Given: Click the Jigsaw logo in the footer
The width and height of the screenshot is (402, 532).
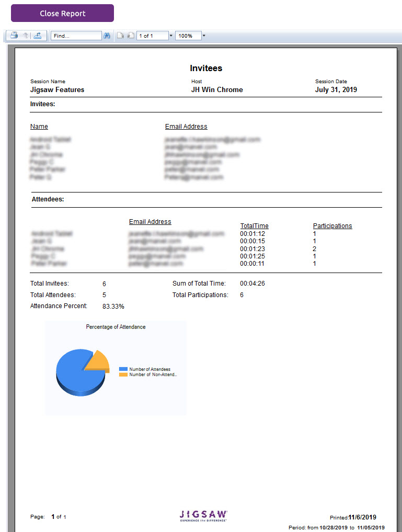Looking at the screenshot, I should tap(203, 516).
